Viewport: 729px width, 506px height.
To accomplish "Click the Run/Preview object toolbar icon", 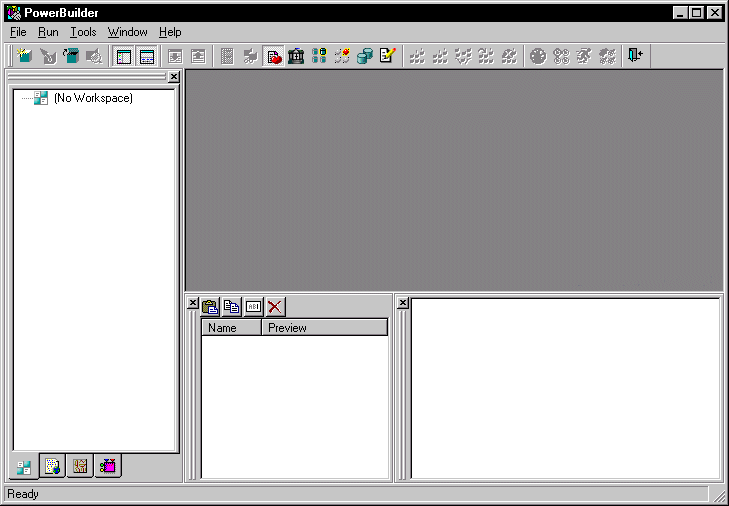I will click(x=94, y=56).
